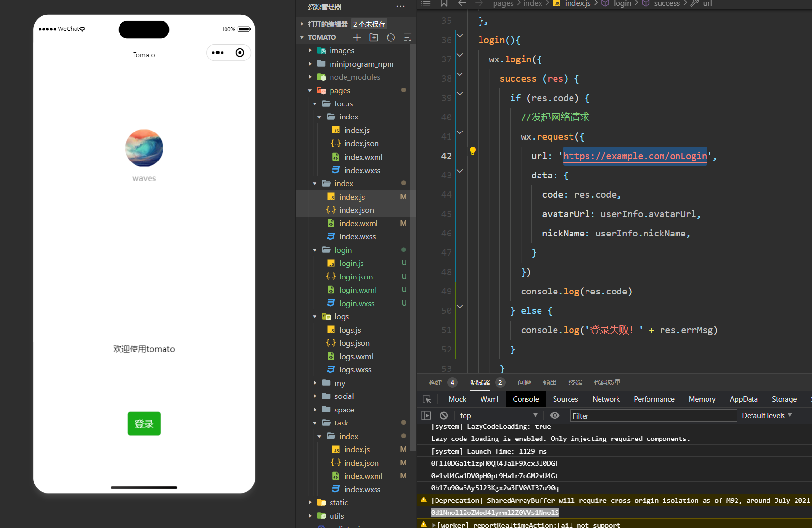Click the new file icon in TOMATO header
812x528 pixels.
pos(357,37)
